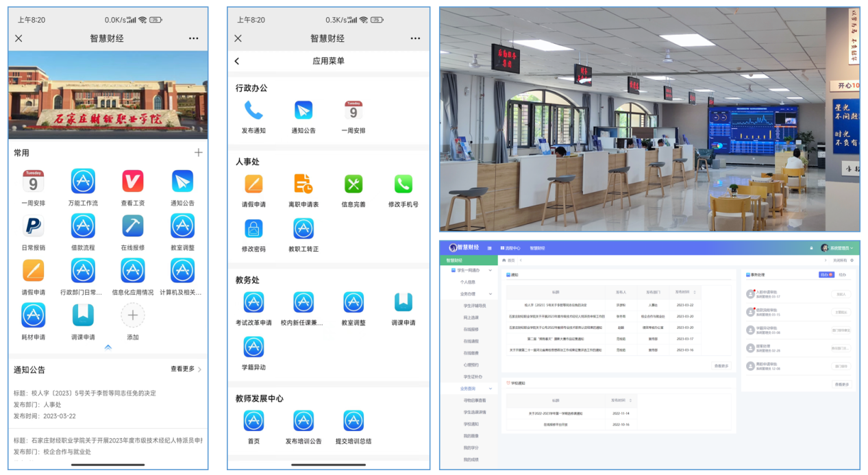
Task: Open the 日常报销 reimbursement icon
Action: click(x=33, y=226)
